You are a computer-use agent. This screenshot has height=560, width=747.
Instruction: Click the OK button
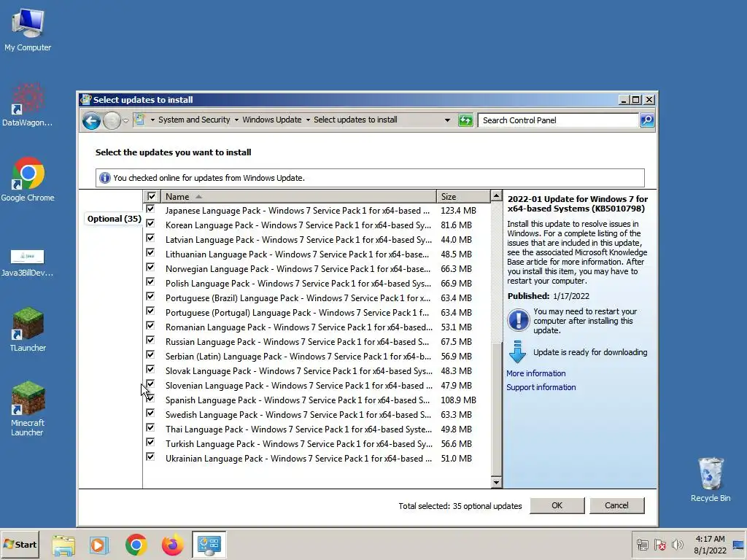557,506
